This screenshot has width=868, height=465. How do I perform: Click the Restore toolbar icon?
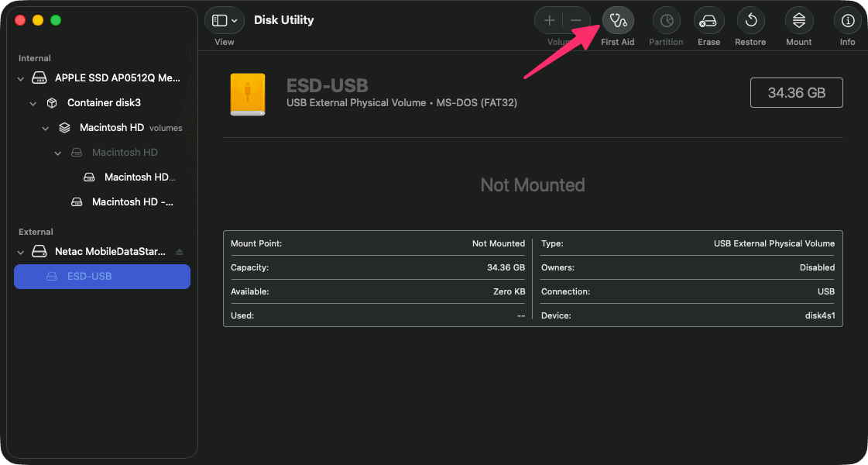pos(750,21)
